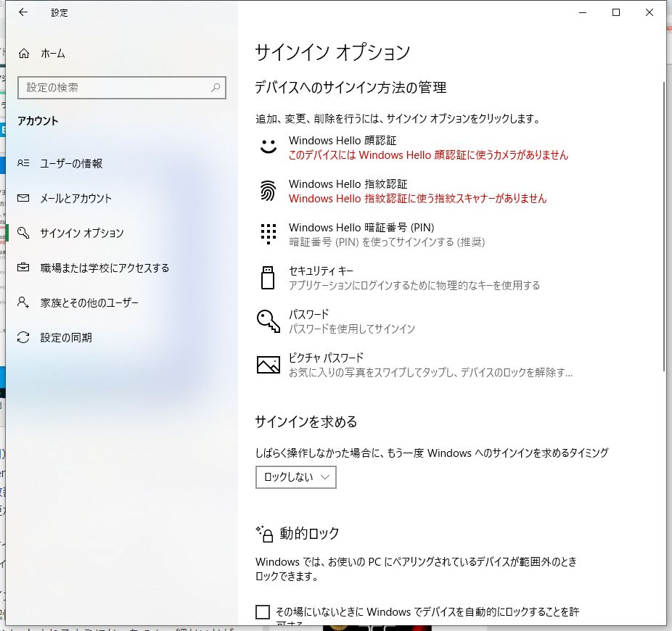672x631 pixels.
Task: Open 設定の同期 in the sidebar
Action: coord(122,337)
